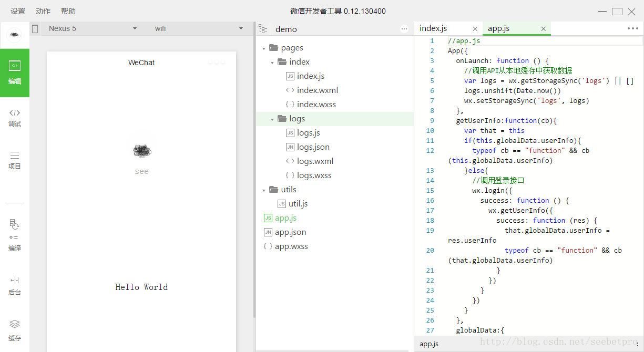644x352 pixels.
Task: Open app.json in file tree
Action: (x=285, y=232)
